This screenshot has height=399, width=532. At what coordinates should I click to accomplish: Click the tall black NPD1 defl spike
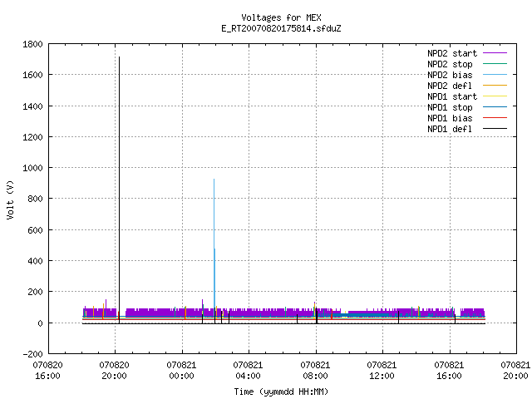click(119, 190)
